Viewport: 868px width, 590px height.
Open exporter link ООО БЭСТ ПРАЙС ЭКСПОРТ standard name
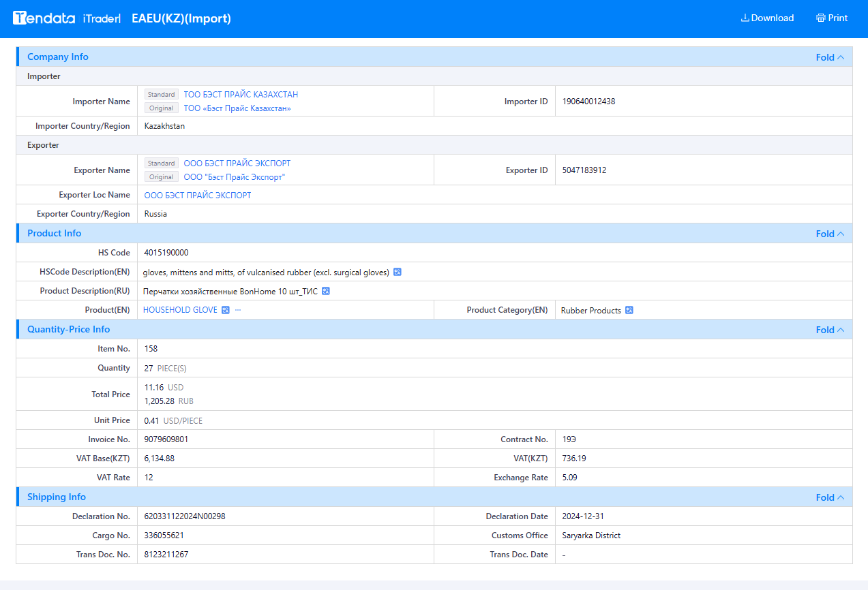[237, 164]
